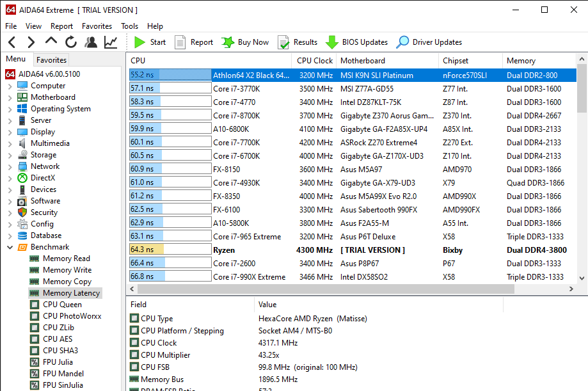Sort by the Memory column header
This screenshot has height=391, width=588.
(539, 61)
